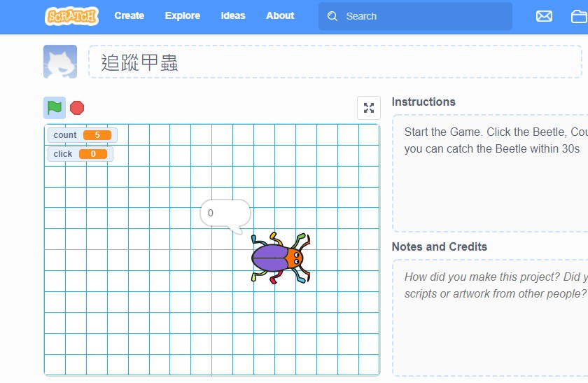Edit the Notes and Credits text box
The height and width of the screenshot is (383, 588).
click(x=490, y=317)
